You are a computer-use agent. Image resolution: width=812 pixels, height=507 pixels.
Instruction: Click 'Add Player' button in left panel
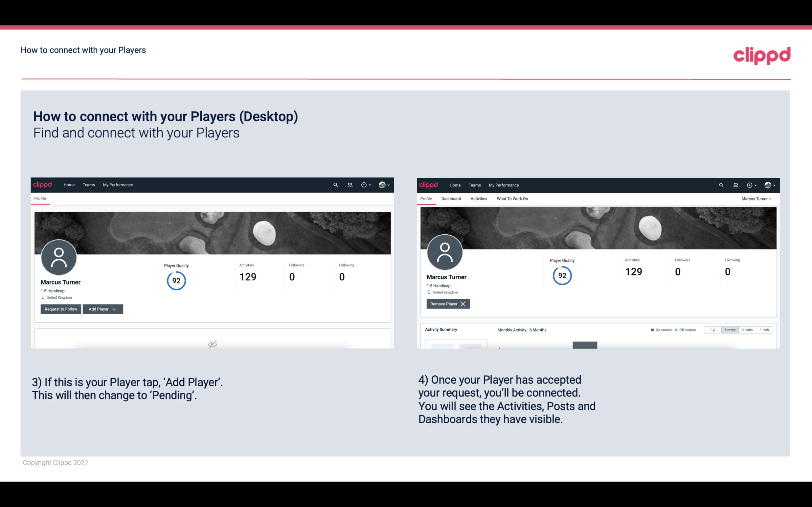(103, 308)
